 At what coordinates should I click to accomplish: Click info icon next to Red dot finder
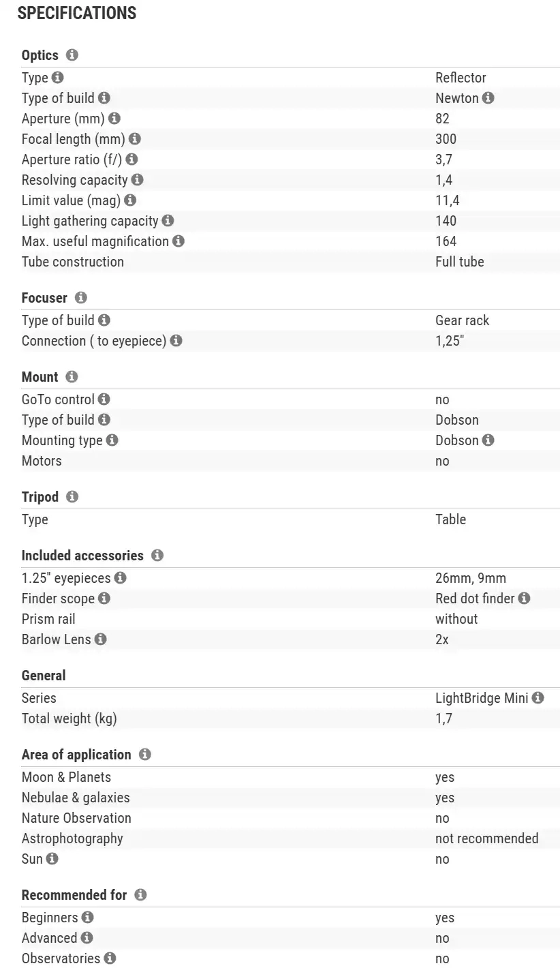coord(524,599)
